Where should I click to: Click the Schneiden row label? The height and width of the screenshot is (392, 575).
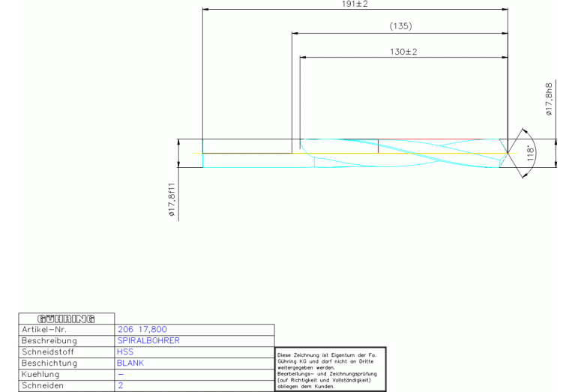tap(44, 385)
